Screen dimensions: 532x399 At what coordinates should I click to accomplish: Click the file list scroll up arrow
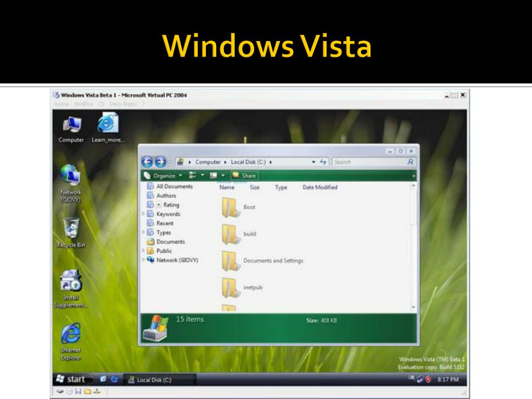(413, 185)
